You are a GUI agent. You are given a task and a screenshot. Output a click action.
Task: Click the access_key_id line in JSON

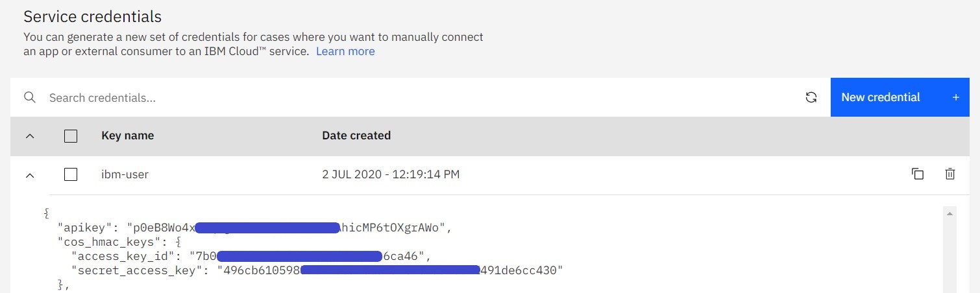click(130, 256)
